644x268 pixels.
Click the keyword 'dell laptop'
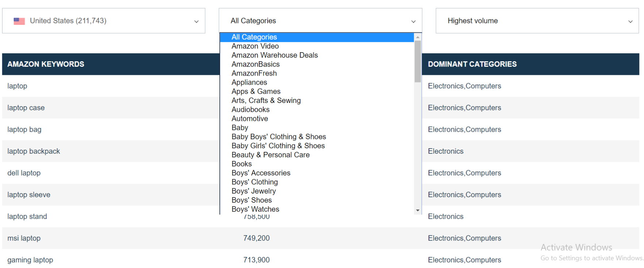[24, 173]
